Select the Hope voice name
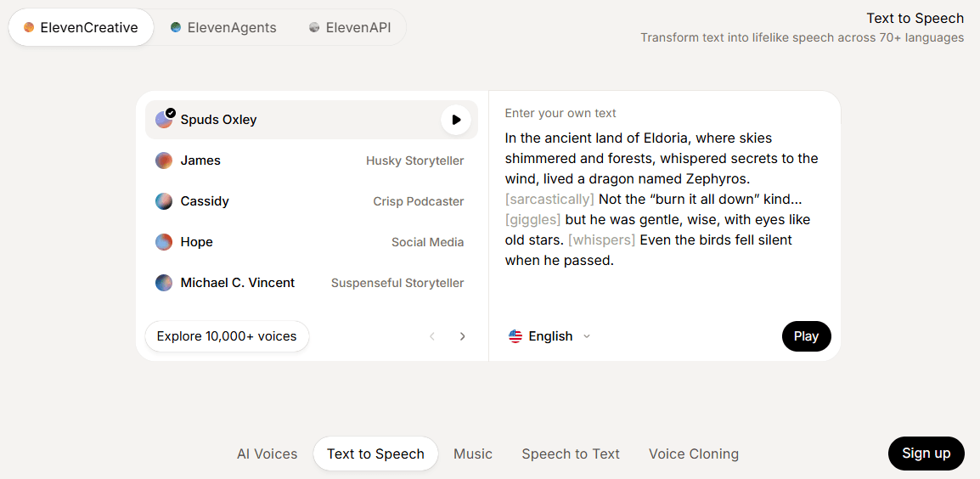 coord(197,242)
